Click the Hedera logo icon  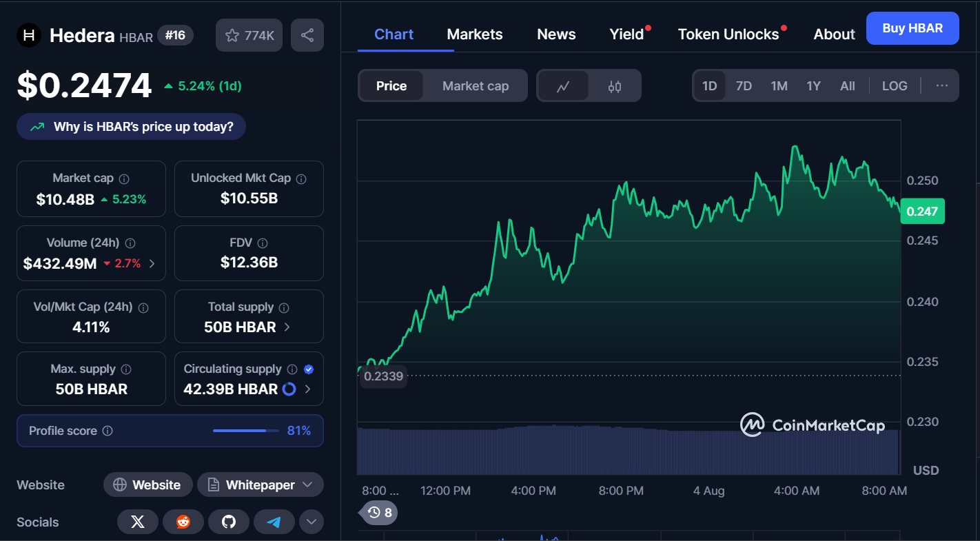coord(29,35)
